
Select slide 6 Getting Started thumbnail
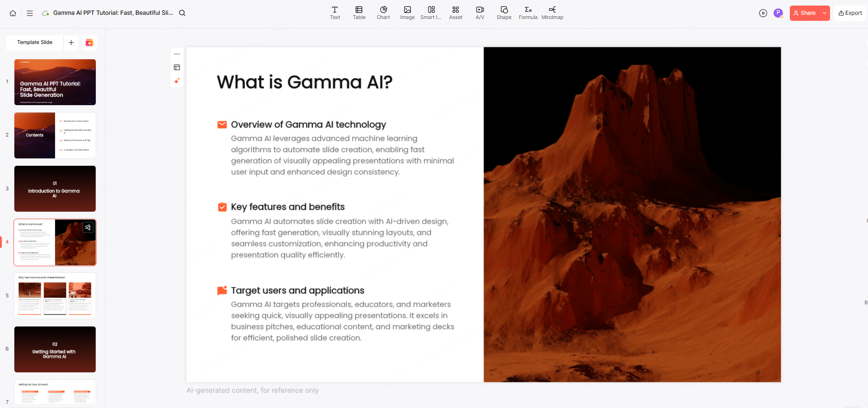coord(55,349)
